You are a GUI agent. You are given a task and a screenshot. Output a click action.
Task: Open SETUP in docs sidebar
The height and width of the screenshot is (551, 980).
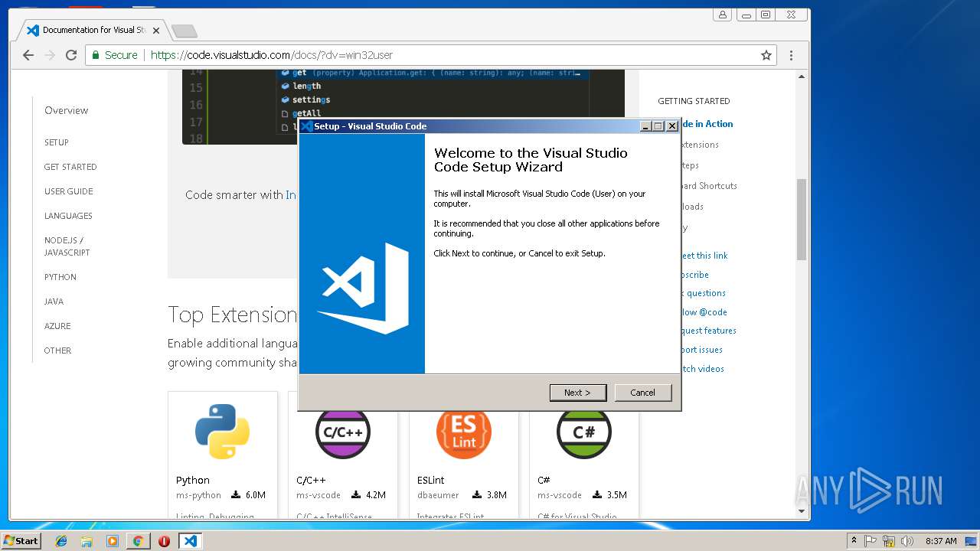(57, 142)
